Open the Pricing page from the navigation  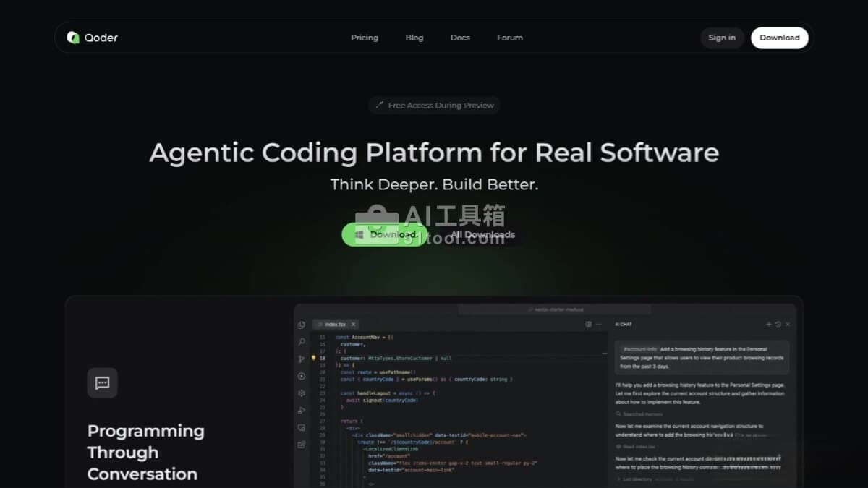tap(365, 38)
